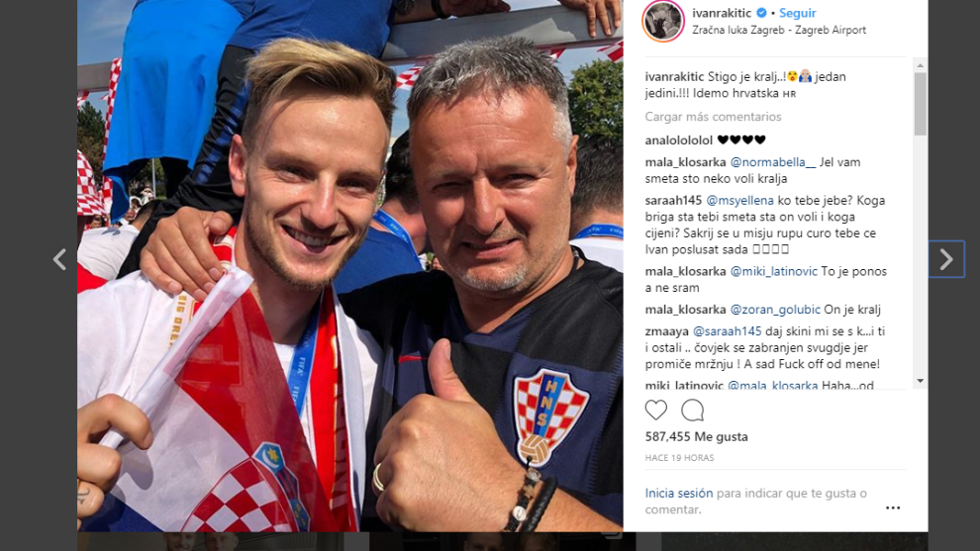Like the post with the heart icon
This screenshot has height=551, width=980.
(655, 411)
